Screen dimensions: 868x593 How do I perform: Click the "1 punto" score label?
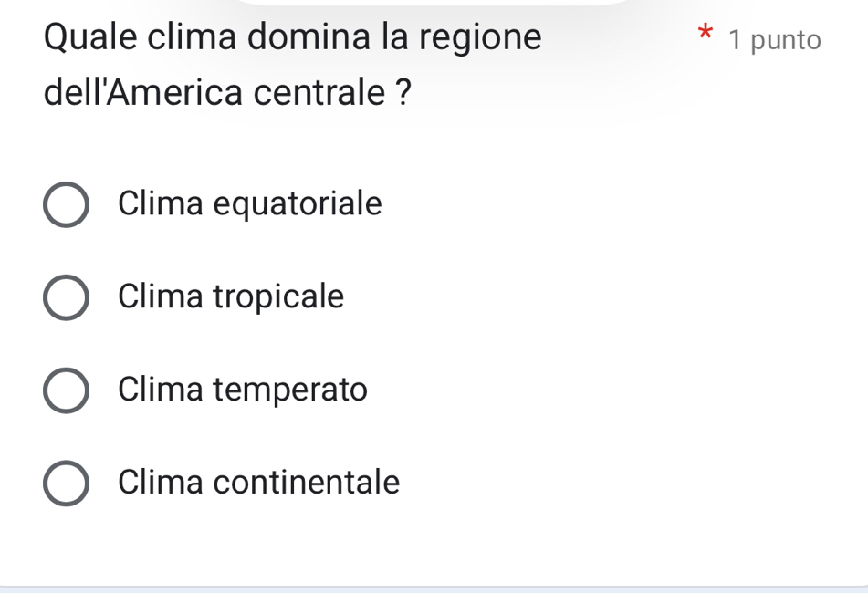pos(775,40)
